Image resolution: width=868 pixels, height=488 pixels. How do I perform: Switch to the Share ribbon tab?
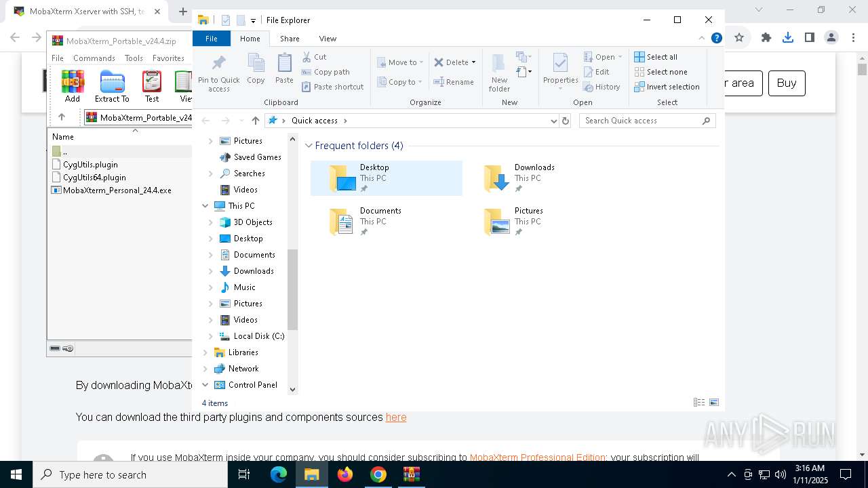click(290, 39)
